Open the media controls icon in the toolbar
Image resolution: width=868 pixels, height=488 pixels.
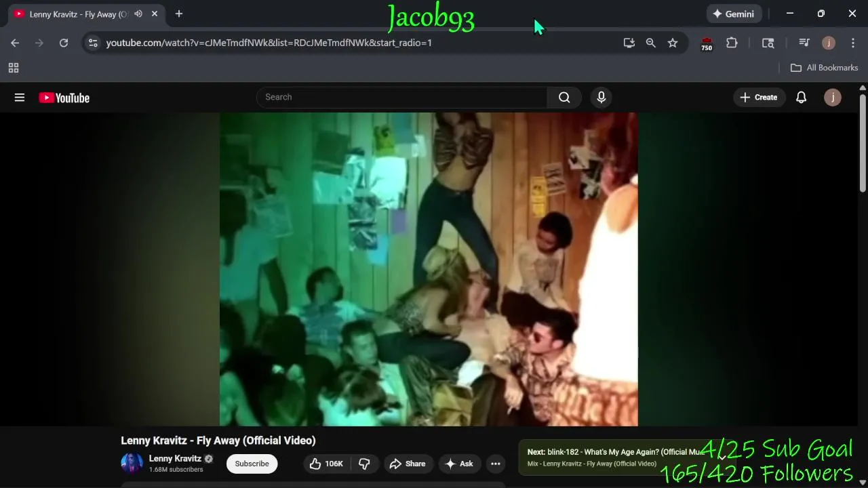pos(804,43)
